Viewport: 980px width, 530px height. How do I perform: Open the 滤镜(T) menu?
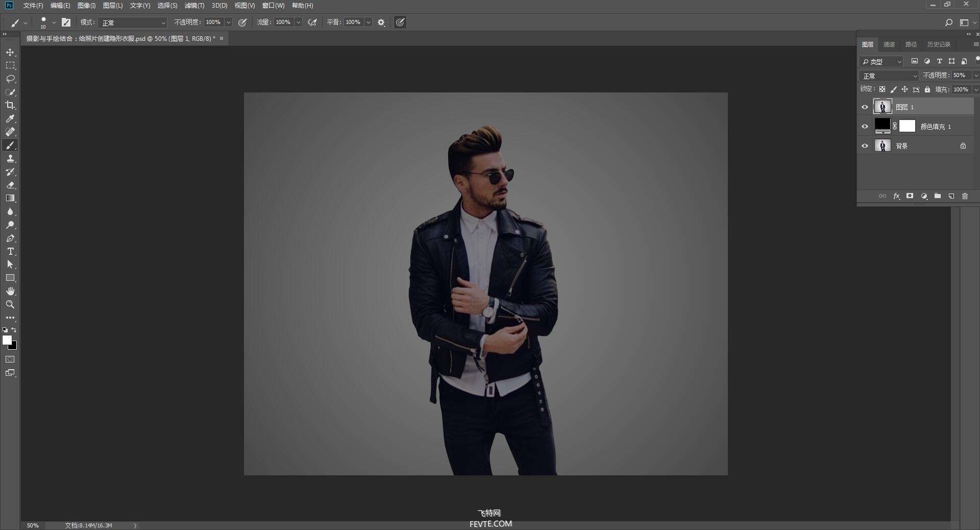(194, 6)
